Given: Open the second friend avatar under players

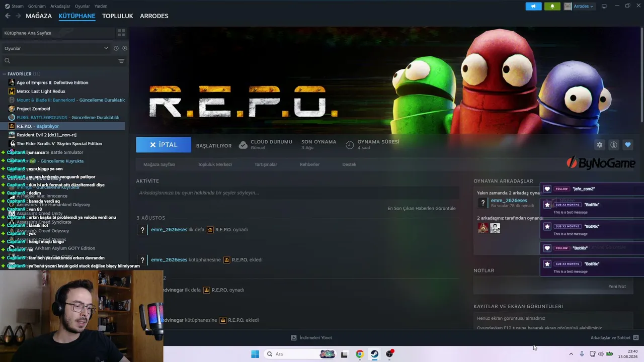Looking at the screenshot, I should (495, 228).
